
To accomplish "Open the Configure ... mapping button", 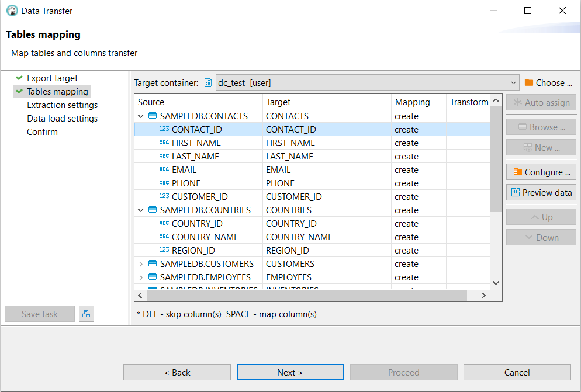I will click(x=541, y=172).
